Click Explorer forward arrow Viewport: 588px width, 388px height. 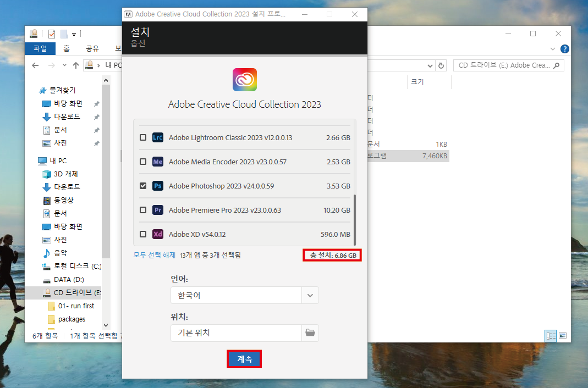[x=51, y=65]
